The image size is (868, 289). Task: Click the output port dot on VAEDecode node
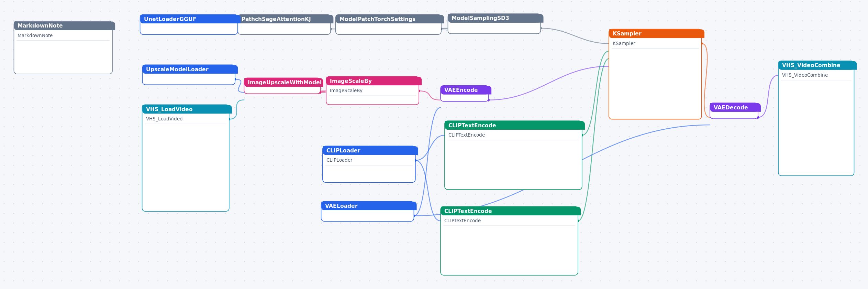758,117
